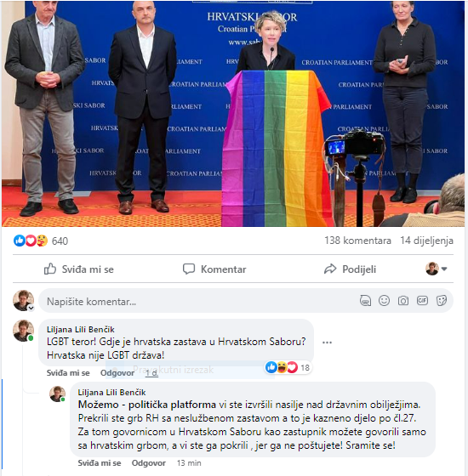Click the thumbs-up Sviđa mi se icon
The width and height of the screenshot is (468, 476).
(50, 269)
